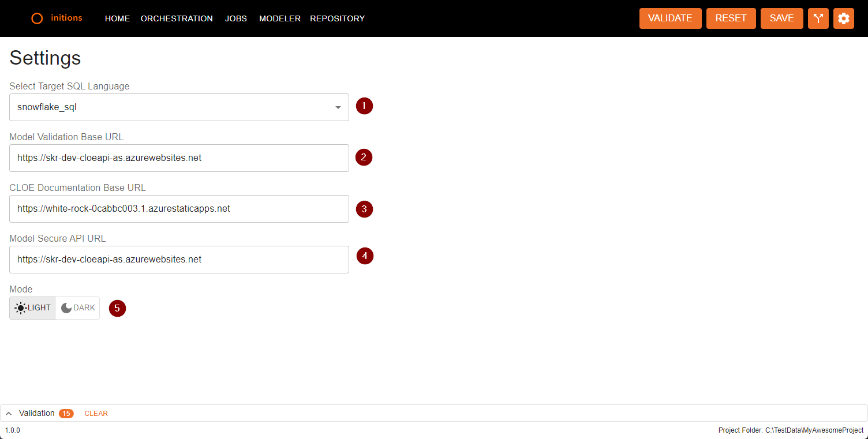Navigate to the Repository page

click(337, 18)
